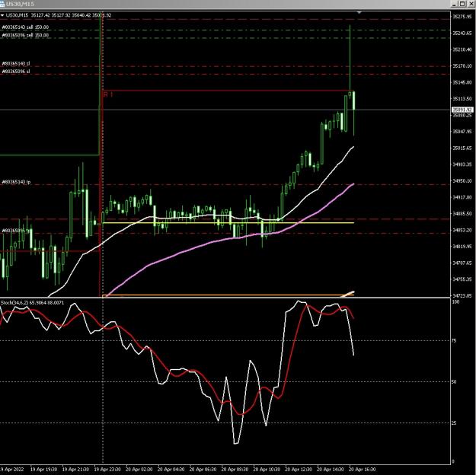Click the 19 Apr 19:30 time label

[x=43, y=470]
